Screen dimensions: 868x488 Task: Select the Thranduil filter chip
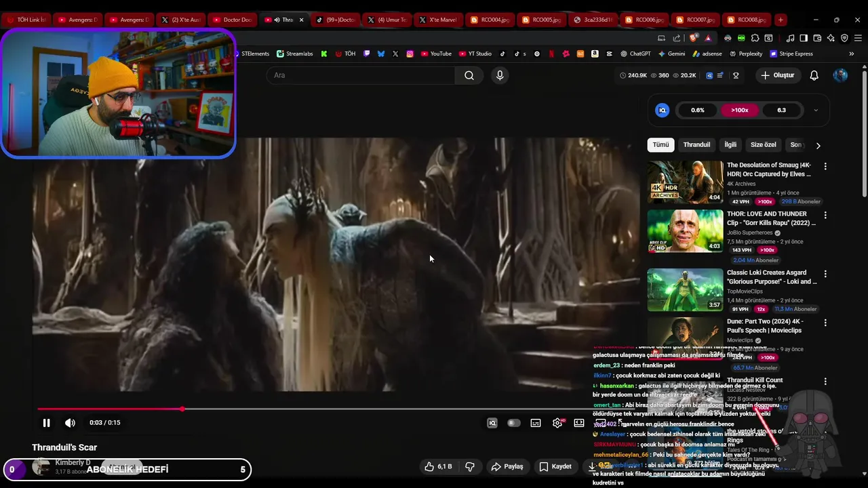696,144
